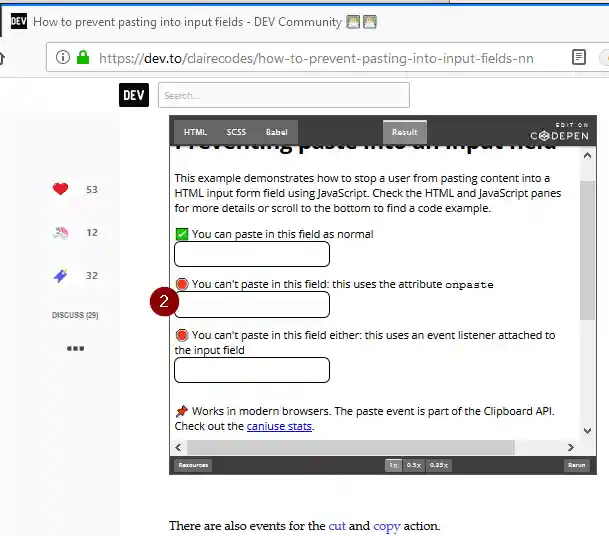Click the embed's scroll left arrow
This screenshot has width=609, height=536.
pyautogui.click(x=178, y=447)
